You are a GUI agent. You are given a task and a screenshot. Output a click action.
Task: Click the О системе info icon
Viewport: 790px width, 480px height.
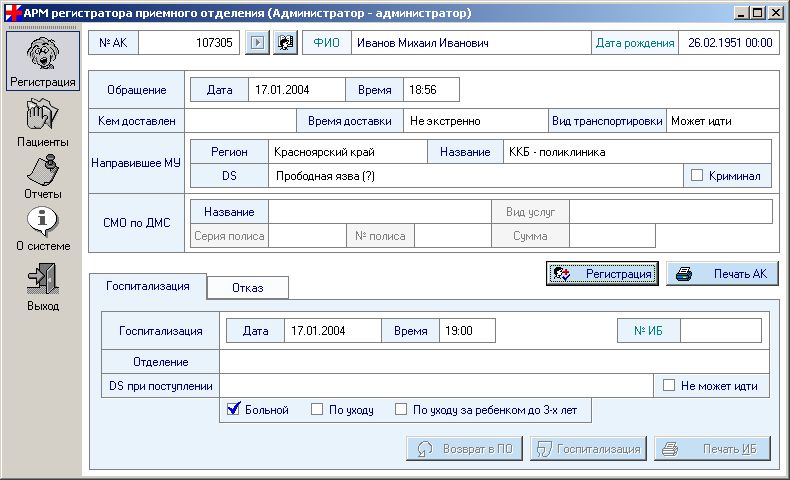(41, 222)
